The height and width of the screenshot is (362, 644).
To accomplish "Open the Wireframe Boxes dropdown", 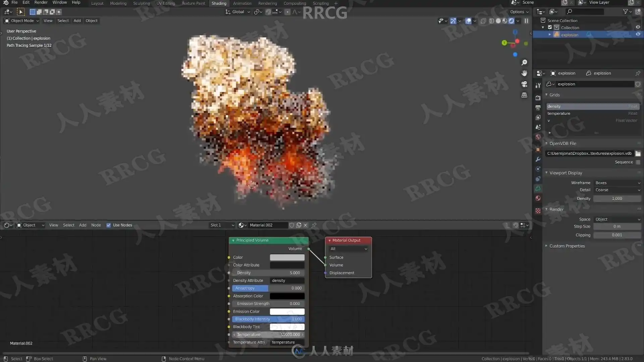I will click(618, 183).
